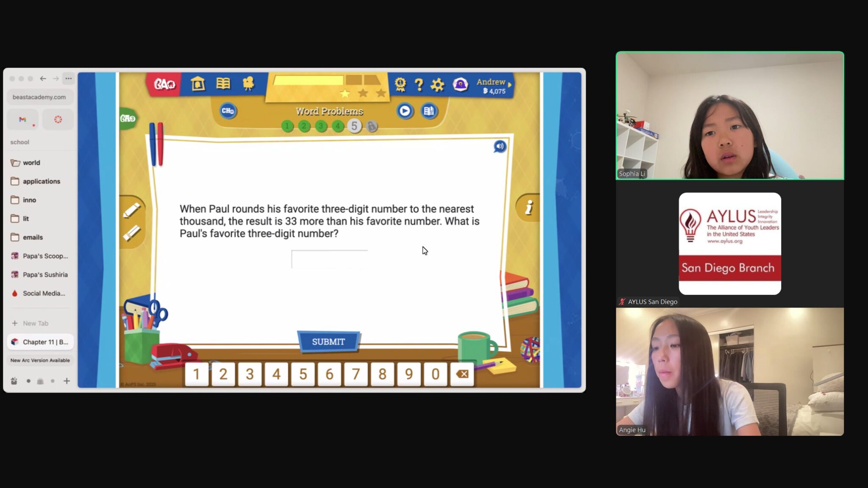Open the settings gear icon
This screenshot has height=488, width=868.
click(437, 85)
